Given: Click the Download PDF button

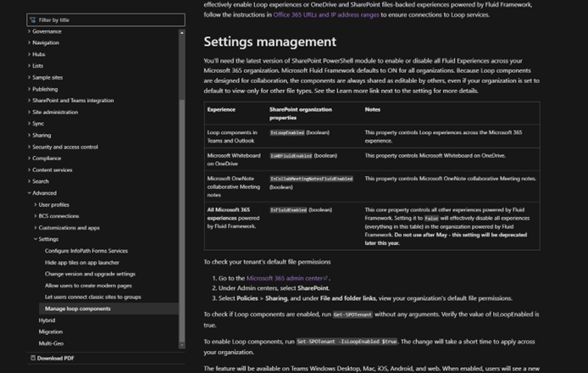Looking at the screenshot, I should pos(55,359).
